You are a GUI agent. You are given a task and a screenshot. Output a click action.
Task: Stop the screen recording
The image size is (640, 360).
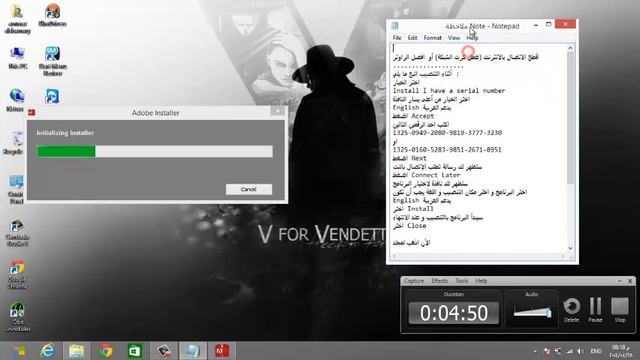(620, 309)
